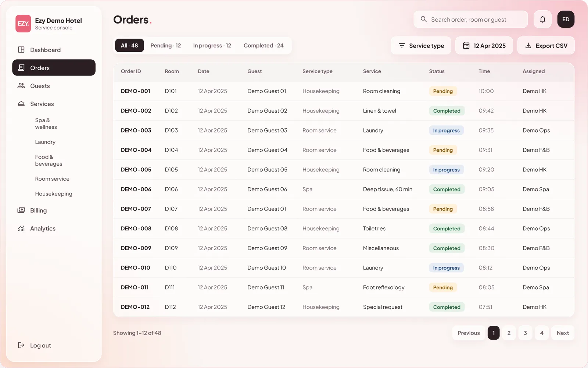Click the Log out arrow icon
The image size is (588, 368).
click(x=21, y=345)
